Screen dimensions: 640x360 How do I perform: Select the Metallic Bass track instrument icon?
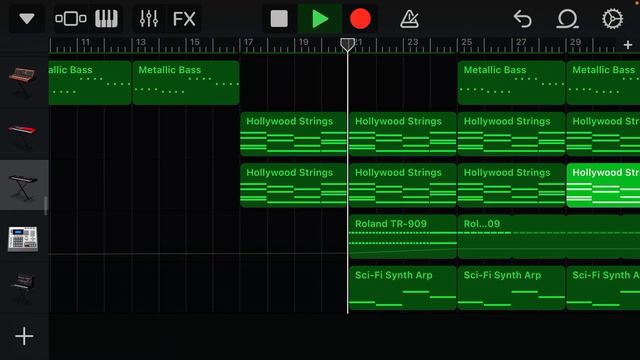coord(23,82)
